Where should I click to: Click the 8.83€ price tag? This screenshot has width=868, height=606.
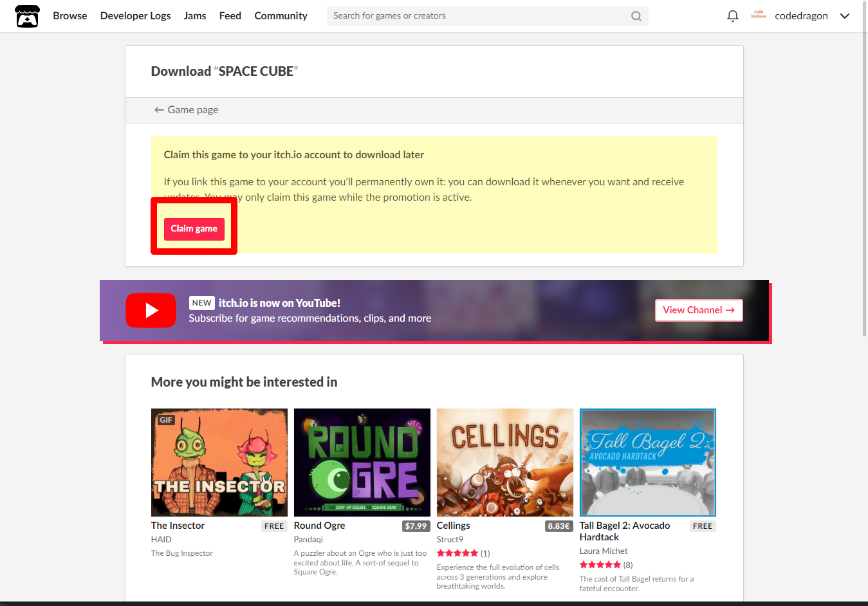pyautogui.click(x=559, y=526)
